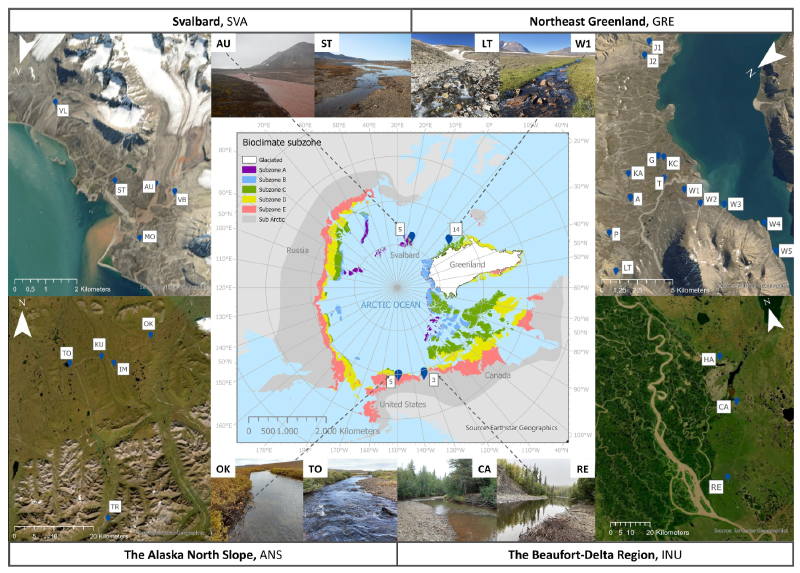Image resolution: width=800 pixels, height=573 pixels.
Task: Click the Svalbard, SVA header
Action: (206, 19)
